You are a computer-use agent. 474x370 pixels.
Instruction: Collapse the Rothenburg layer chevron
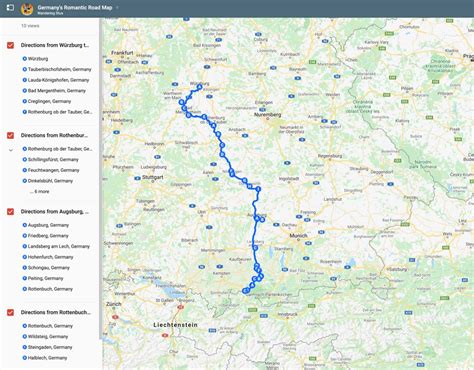pyautogui.click(x=11, y=150)
